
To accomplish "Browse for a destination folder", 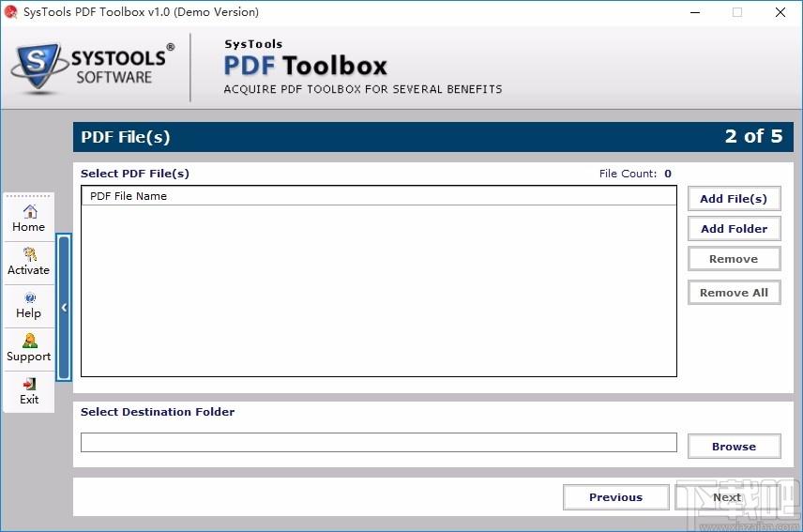I will (734, 447).
